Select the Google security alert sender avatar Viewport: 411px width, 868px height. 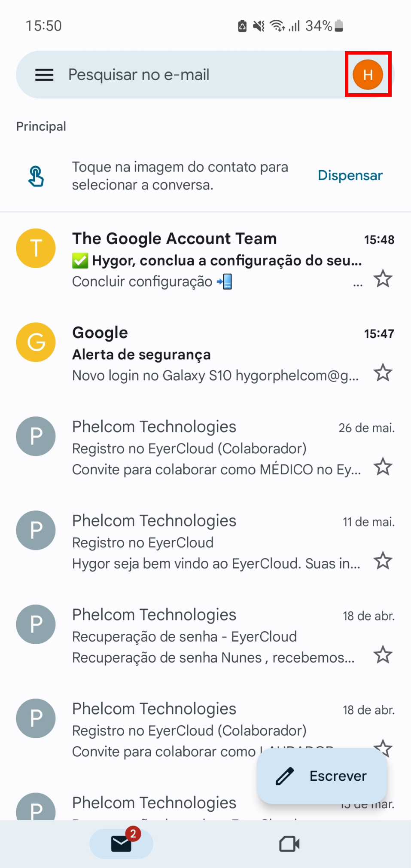coord(36,342)
